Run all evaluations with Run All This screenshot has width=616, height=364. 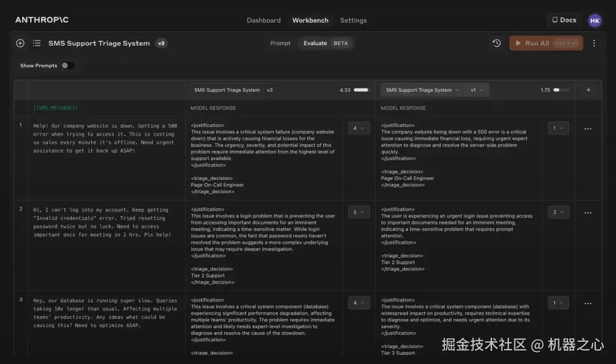(546, 43)
